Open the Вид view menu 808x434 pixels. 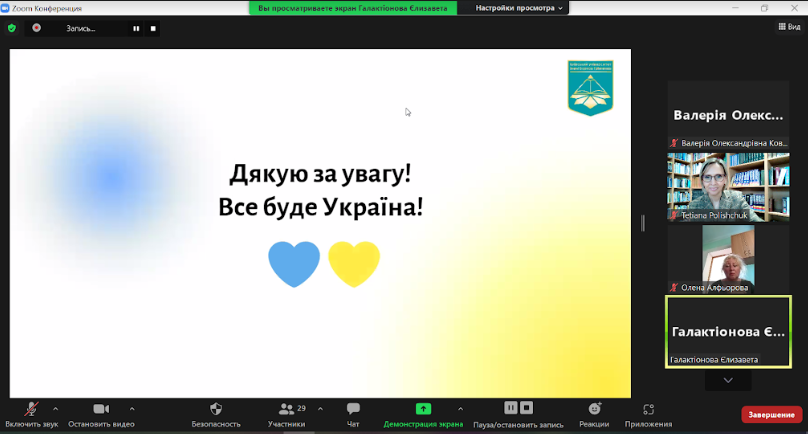[x=789, y=27]
